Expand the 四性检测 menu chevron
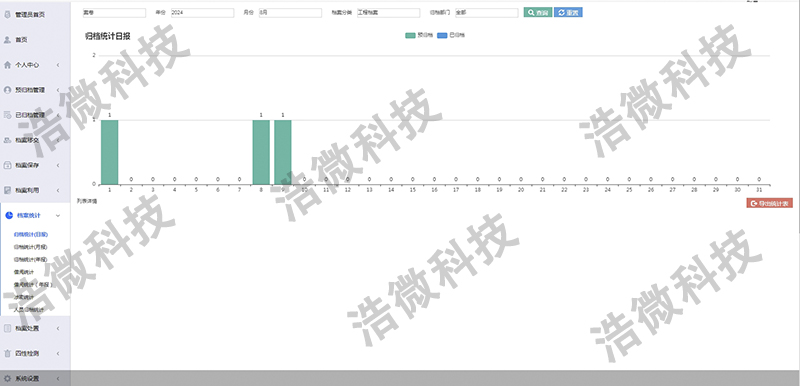The width and height of the screenshot is (800, 386). point(58,353)
